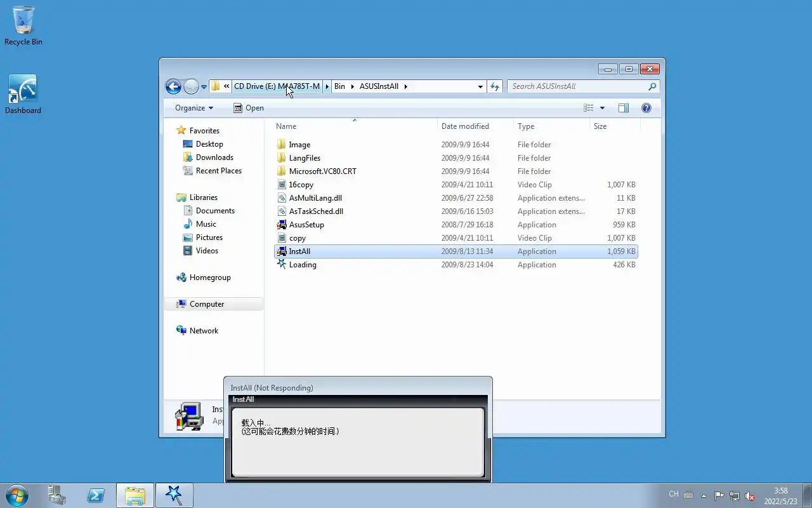Open Server Manager on taskbar
This screenshot has width=812, height=508.
pos(57,495)
